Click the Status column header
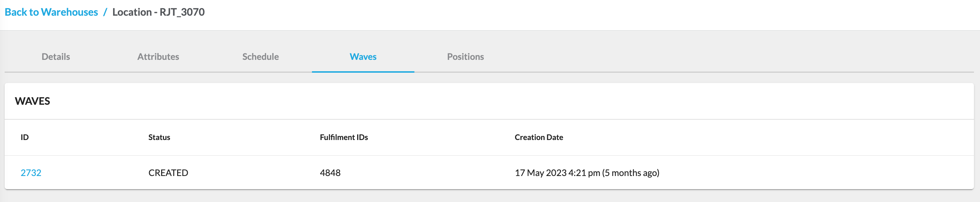This screenshot has width=980, height=202. pyautogui.click(x=159, y=137)
